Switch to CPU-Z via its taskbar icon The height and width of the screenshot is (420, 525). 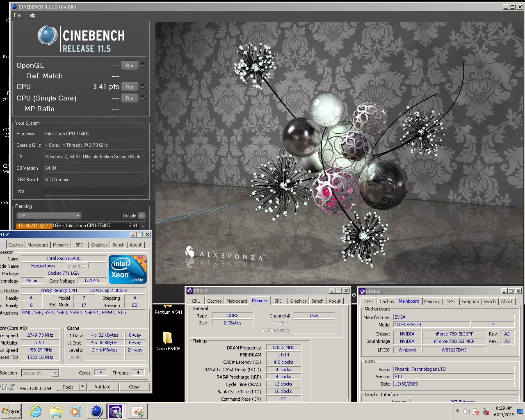(116, 411)
